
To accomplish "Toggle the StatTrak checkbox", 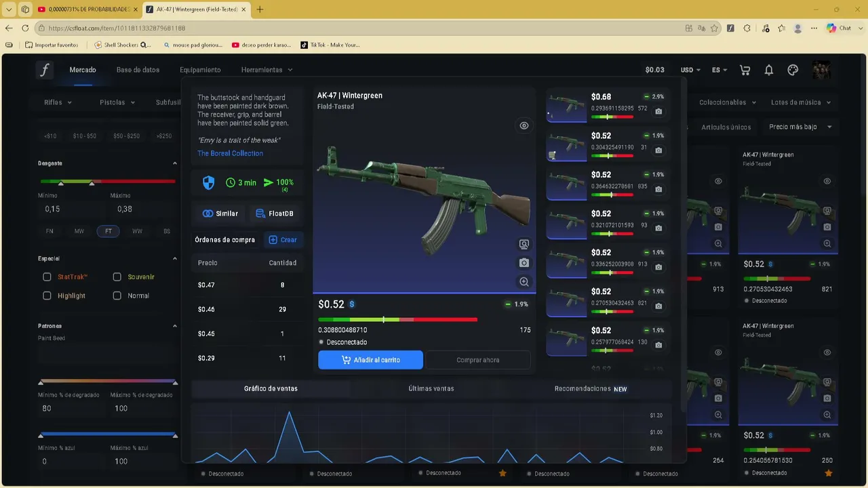I will coord(47,277).
